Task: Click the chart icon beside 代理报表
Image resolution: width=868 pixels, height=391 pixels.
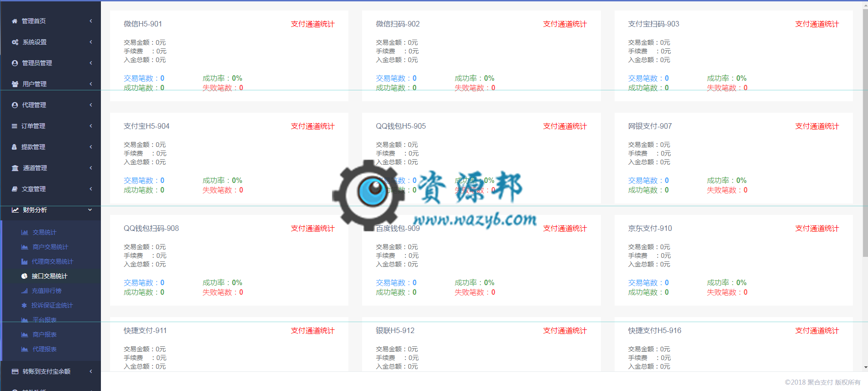Action: pyautogui.click(x=25, y=349)
